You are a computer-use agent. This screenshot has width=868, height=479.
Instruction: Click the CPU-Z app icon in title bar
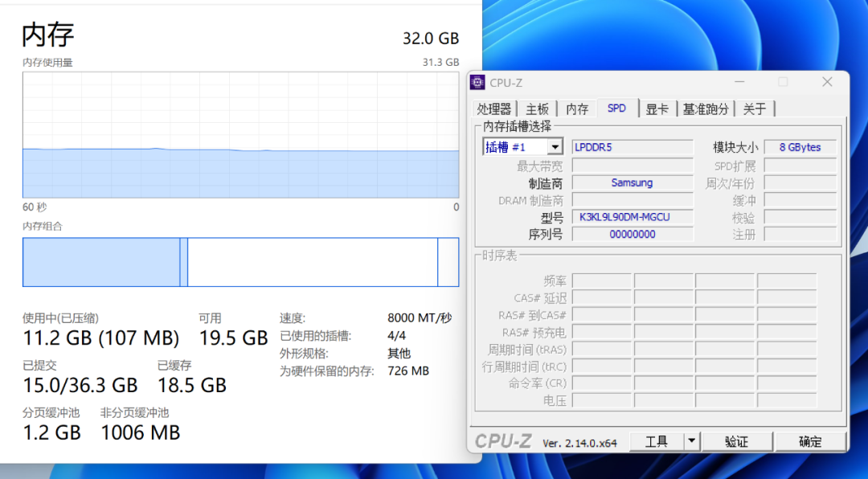[x=477, y=83]
